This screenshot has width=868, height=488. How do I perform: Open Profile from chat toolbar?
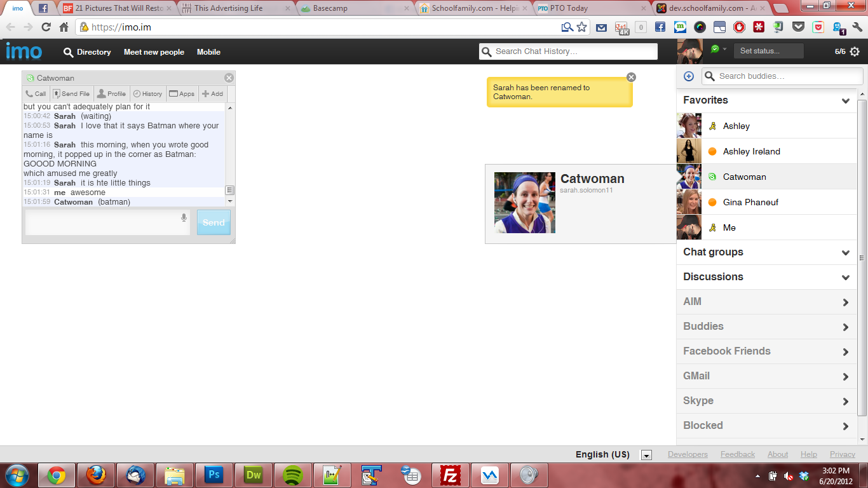tap(111, 94)
